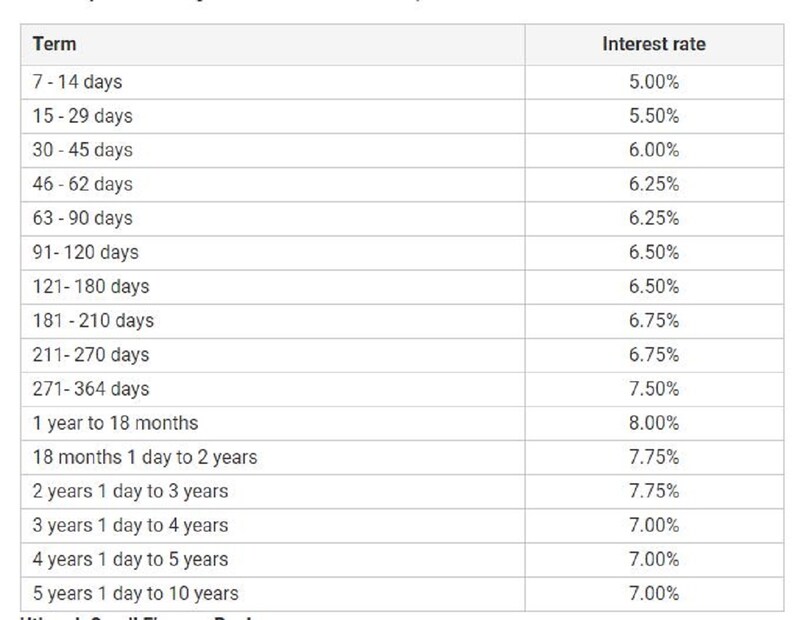Click the "121- 180 days" row label

click(90, 286)
